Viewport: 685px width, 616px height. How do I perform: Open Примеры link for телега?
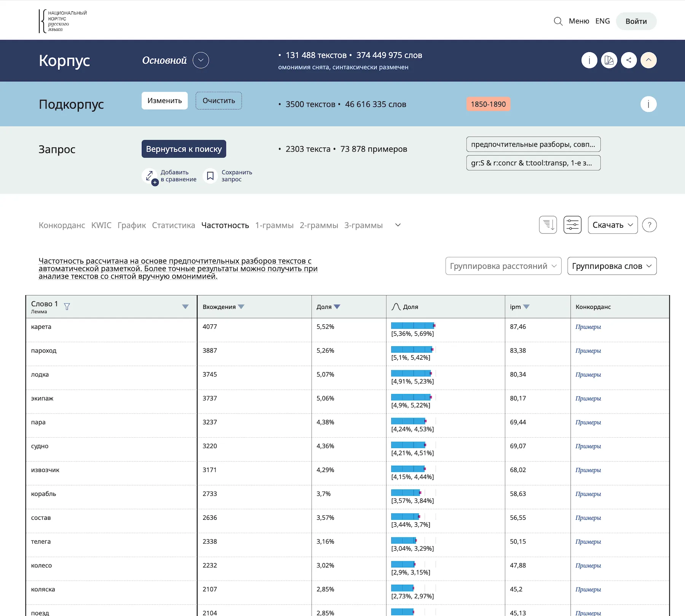[588, 542]
